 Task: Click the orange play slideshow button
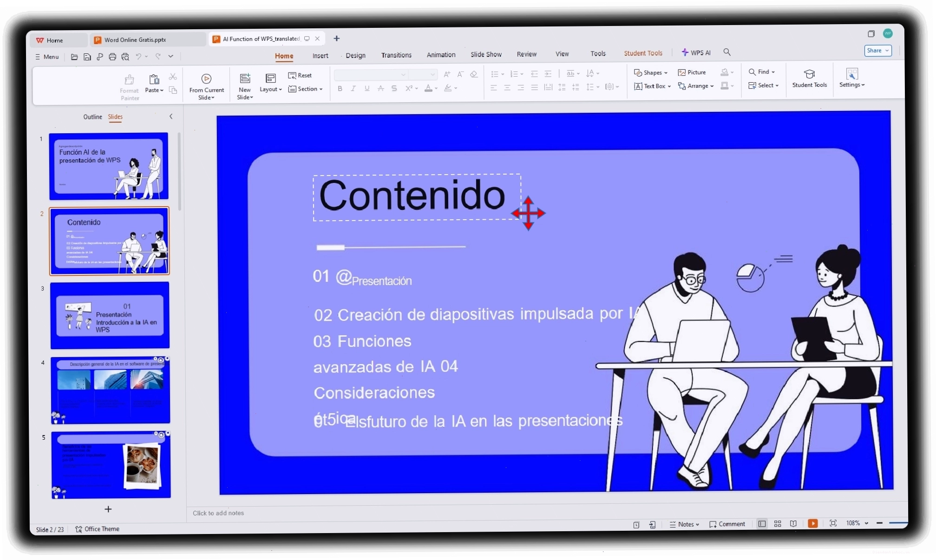click(813, 523)
